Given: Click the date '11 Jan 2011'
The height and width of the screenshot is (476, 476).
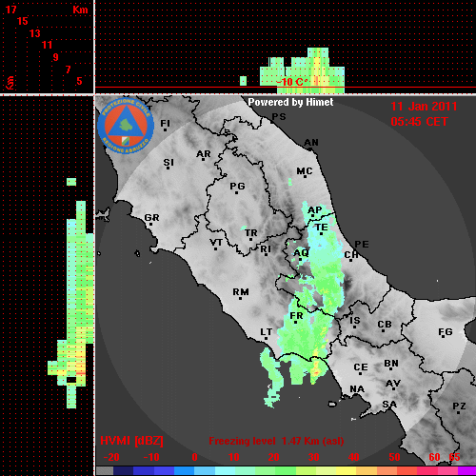Looking at the screenshot, I should click(424, 107).
